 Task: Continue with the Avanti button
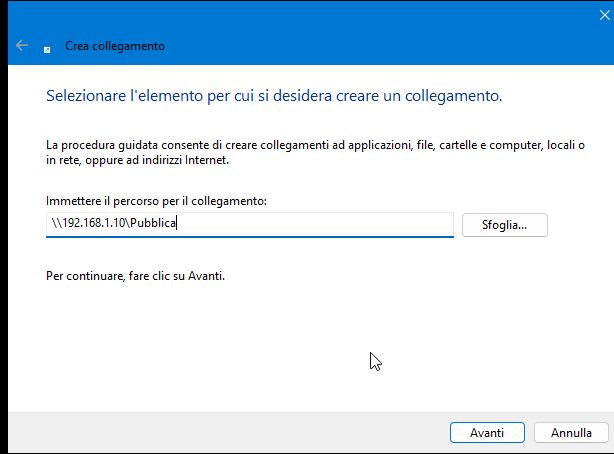487,432
